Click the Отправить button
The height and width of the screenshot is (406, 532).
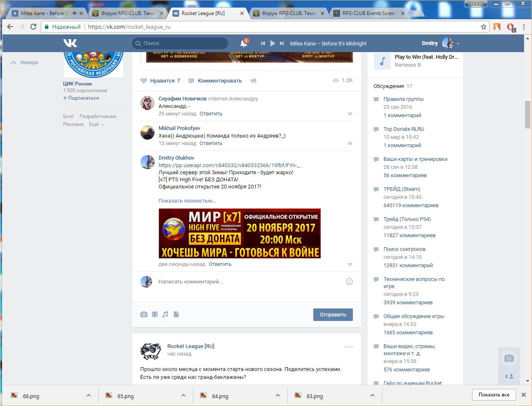[333, 315]
